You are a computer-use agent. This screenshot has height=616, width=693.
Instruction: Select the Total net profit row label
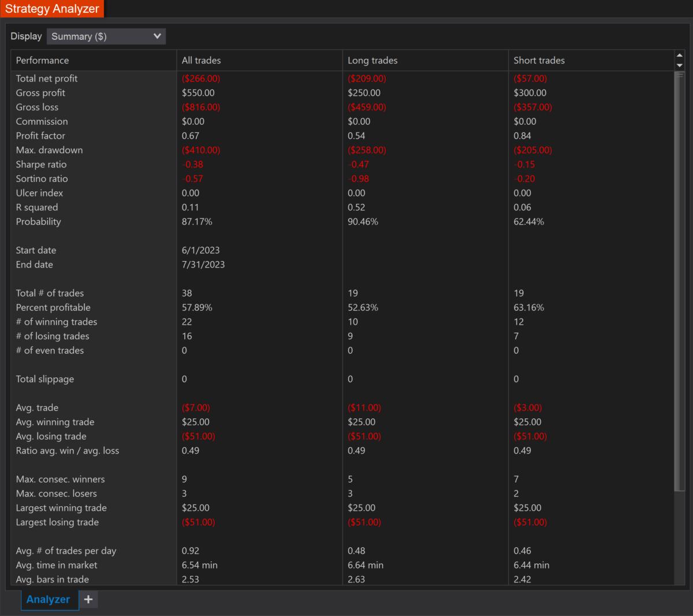click(47, 79)
